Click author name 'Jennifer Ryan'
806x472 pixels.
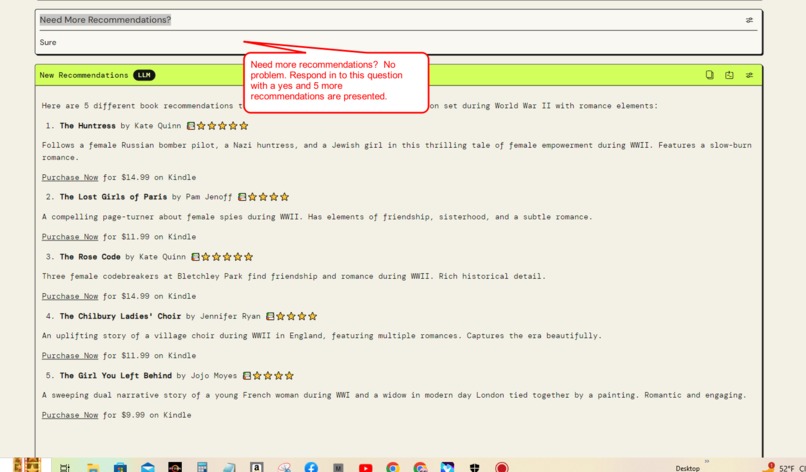tap(230, 316)
